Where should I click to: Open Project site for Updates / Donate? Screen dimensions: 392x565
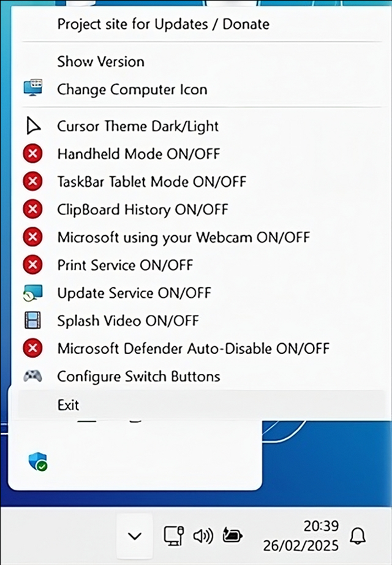pos(163,24)
